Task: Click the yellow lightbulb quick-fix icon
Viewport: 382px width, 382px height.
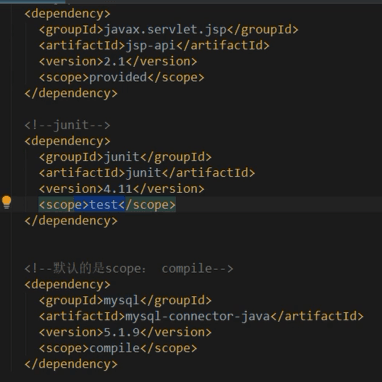Action: 7,203
